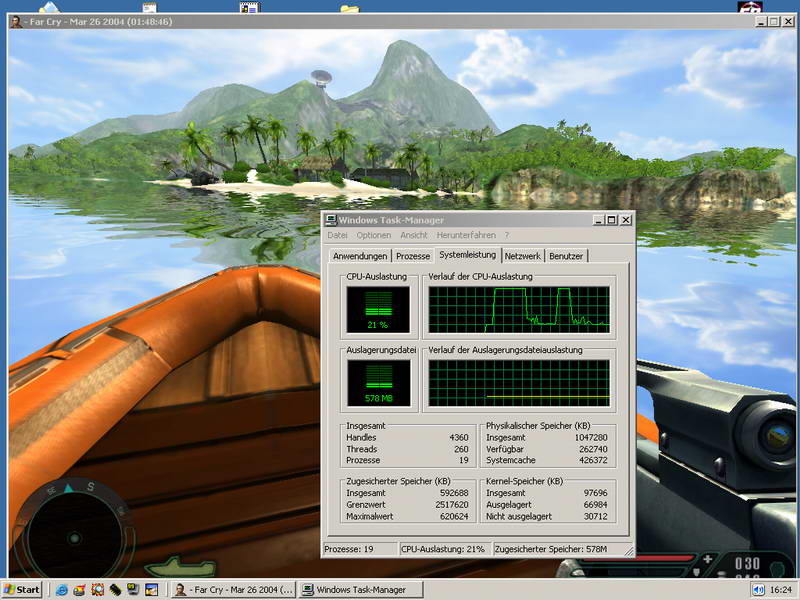Click the Threads value 260
The height and width of the screenshot is (600, 800).
click(461, 449)
